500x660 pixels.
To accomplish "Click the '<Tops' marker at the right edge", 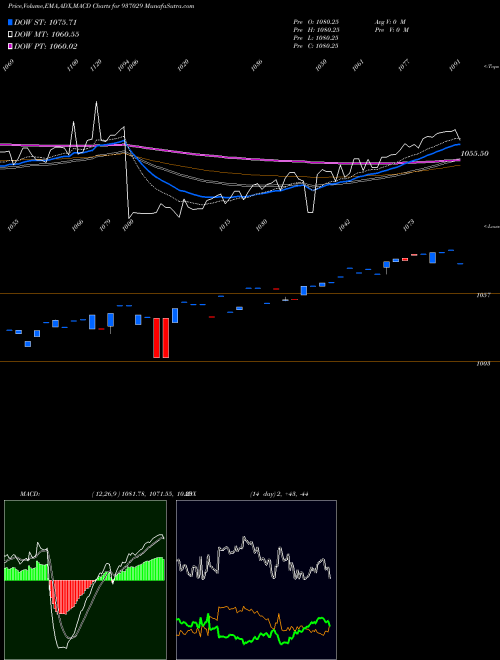I will (x=491, y=67).
